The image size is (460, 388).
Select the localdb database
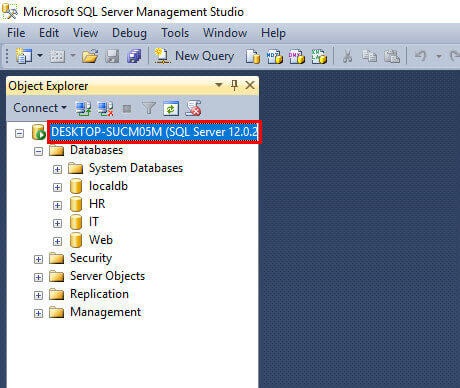click(108, 186)
